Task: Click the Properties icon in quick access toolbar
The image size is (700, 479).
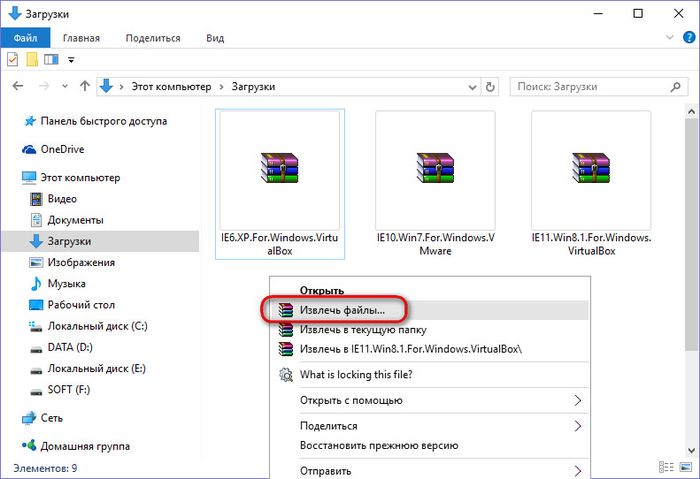Action: [x=12, y=60]
